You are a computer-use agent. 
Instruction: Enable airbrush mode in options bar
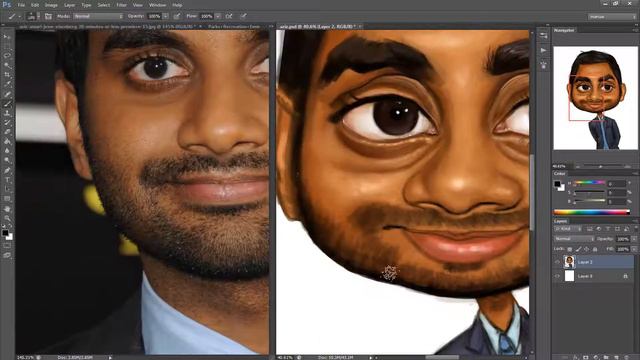point(229,16)
